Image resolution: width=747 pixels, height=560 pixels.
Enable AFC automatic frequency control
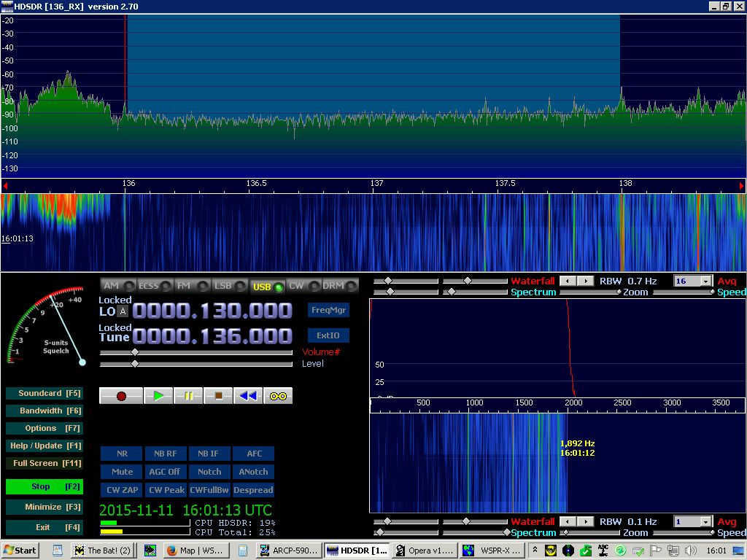click(254, 454)
